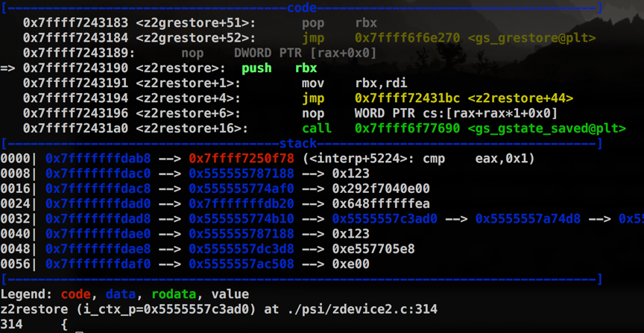
Task: Select pointer 0x555555774b10
Action: 241,219
